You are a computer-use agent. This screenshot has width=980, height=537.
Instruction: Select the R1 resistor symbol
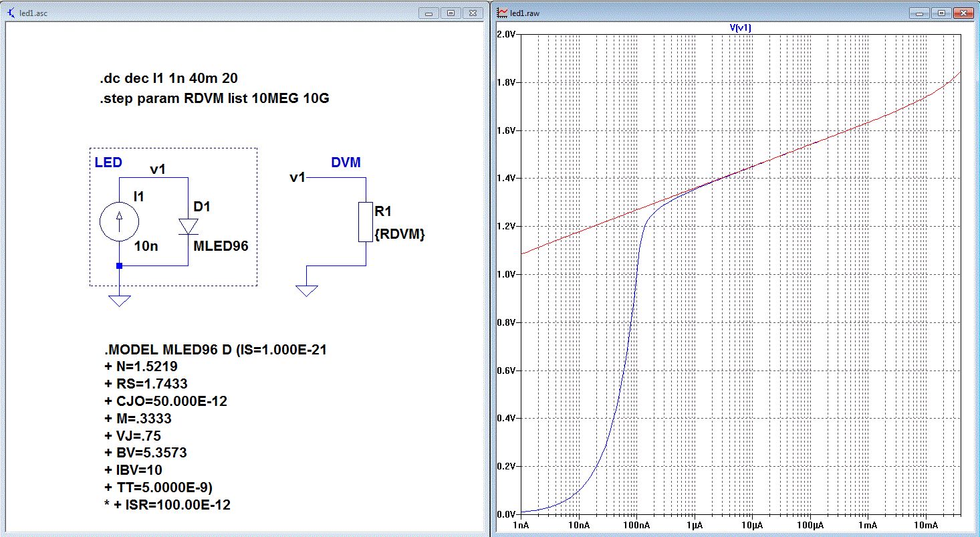pyautogui.click(x=366, y=221)
